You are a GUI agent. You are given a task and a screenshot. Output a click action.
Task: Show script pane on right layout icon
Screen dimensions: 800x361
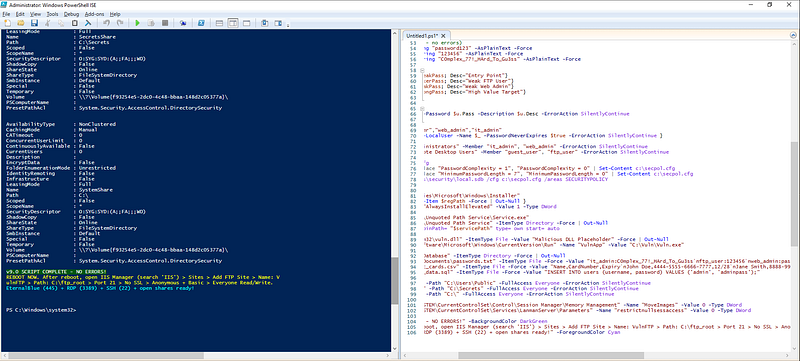click(x=233, y=23)
